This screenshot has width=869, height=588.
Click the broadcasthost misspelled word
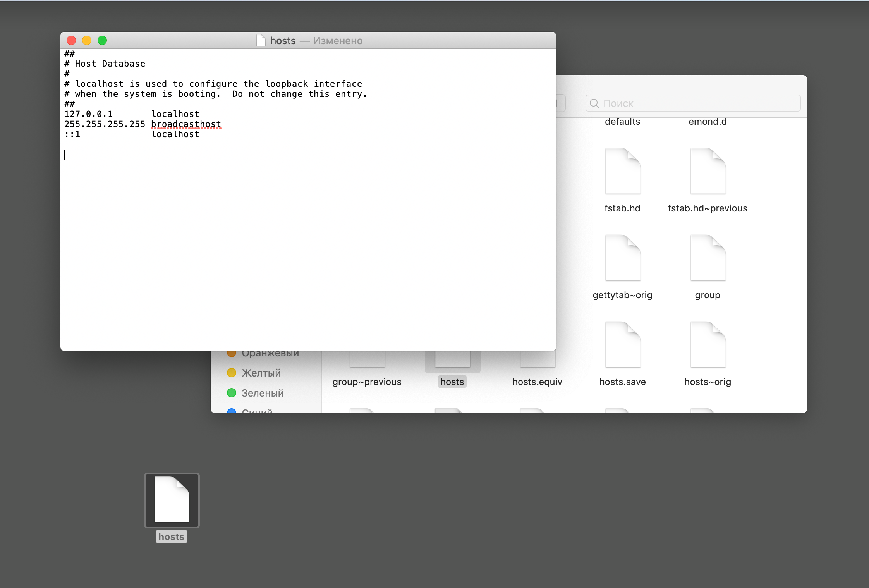click(186, 124)
